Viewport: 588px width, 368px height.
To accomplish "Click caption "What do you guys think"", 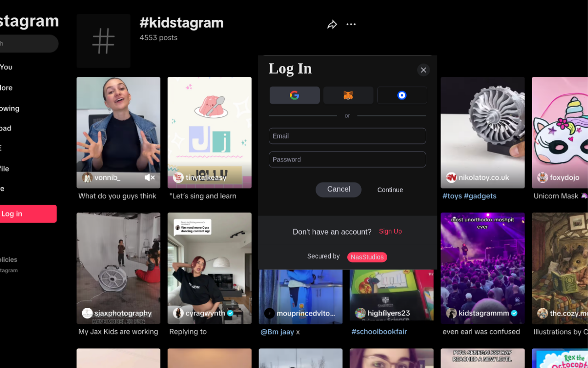I will 118,196.
